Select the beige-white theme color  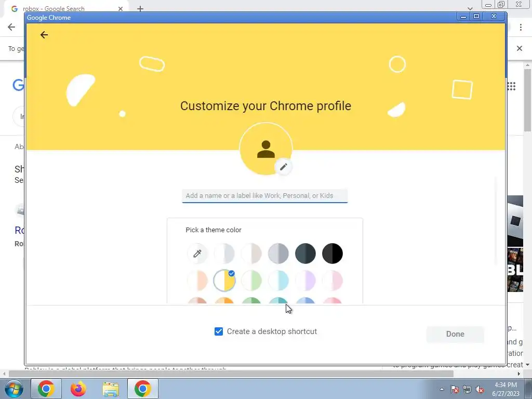(251, 254)
